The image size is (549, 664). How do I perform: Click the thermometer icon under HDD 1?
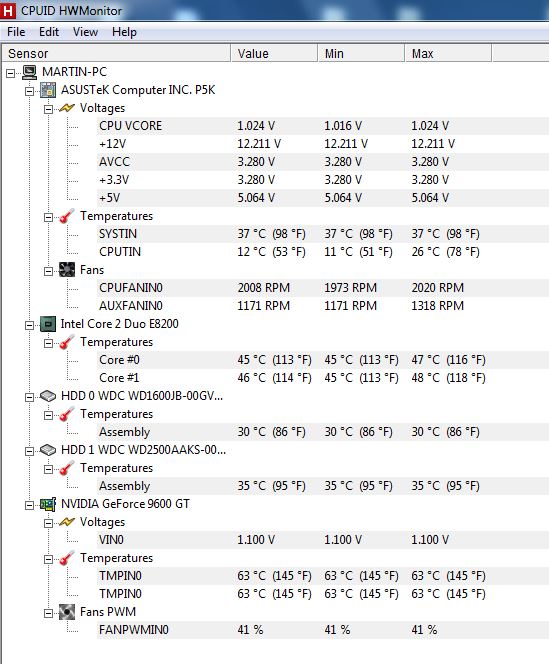[x=67, y=468]
